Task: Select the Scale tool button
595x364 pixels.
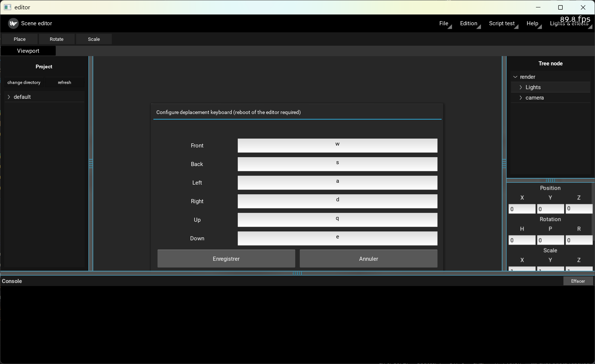Action: (94, 39)
